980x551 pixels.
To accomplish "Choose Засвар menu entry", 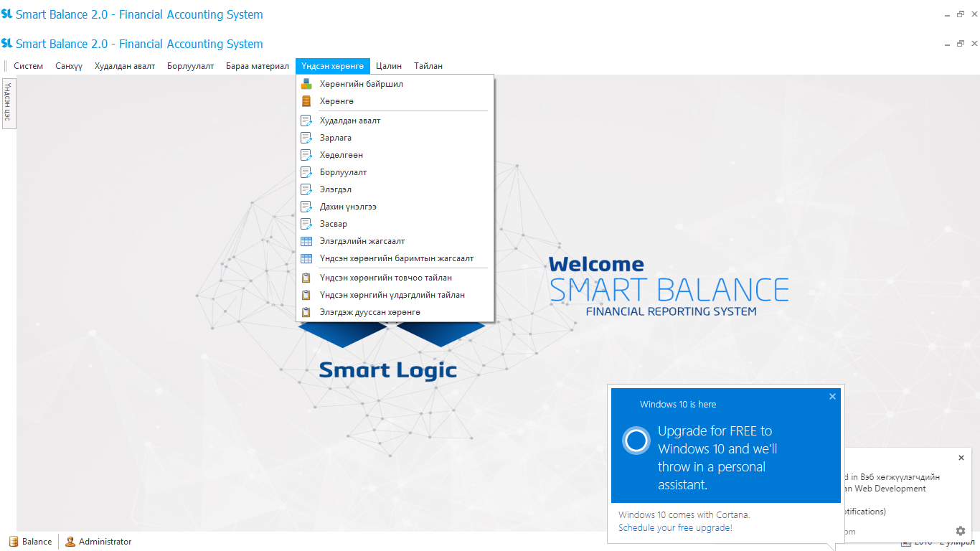I will click(395, 224).
